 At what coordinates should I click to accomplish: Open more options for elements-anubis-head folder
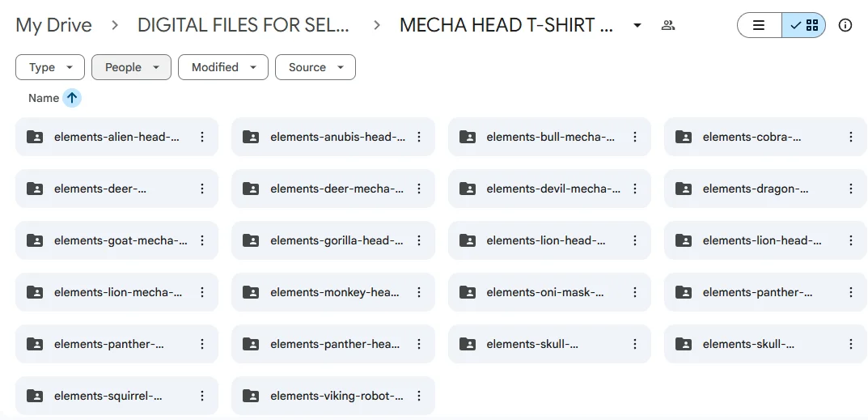click(x=419, y=137)
